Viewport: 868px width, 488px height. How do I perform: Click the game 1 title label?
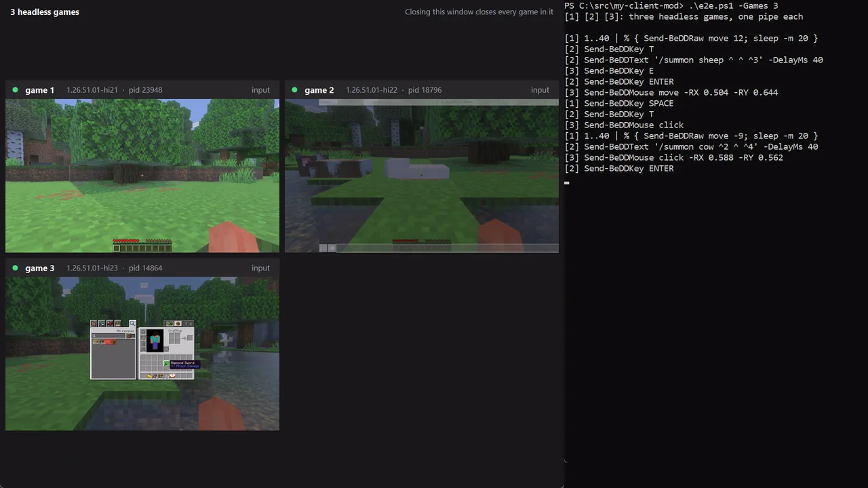[39, 89]
